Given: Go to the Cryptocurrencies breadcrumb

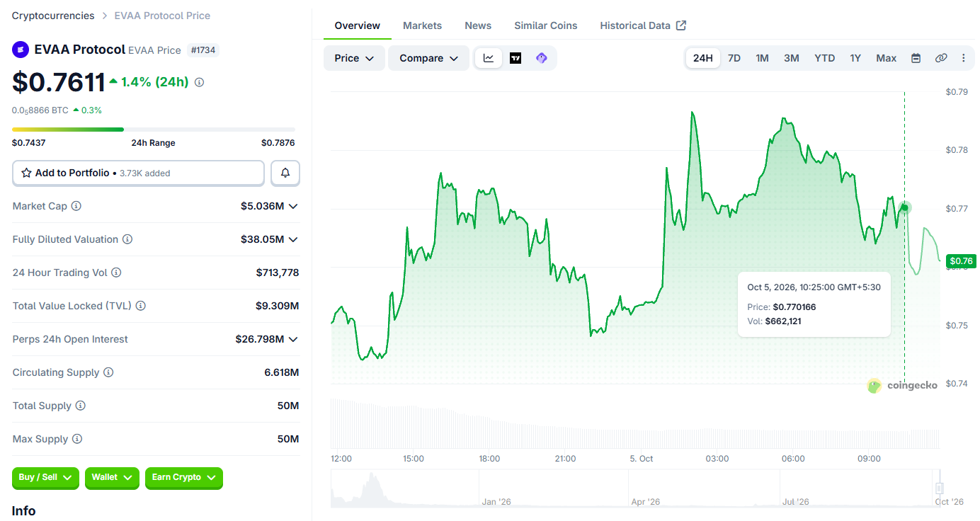Looking at the screenshot, I should coord(53,16).
